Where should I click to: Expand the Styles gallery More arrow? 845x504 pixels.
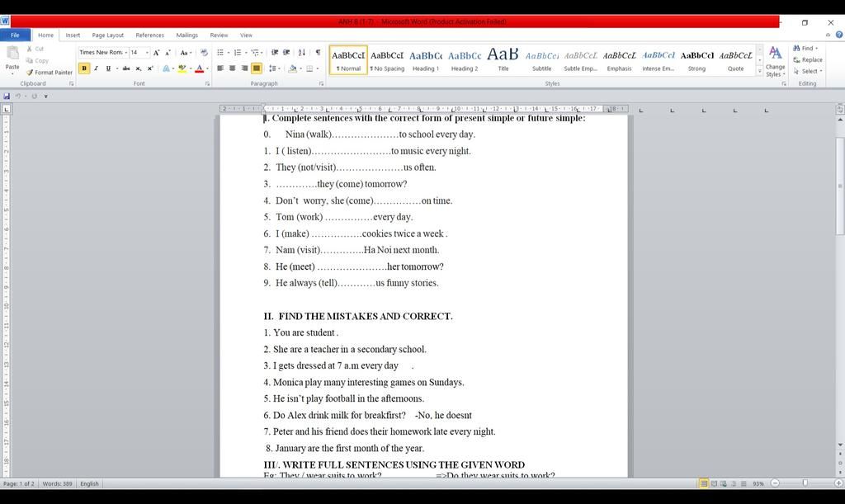point(760,71)
